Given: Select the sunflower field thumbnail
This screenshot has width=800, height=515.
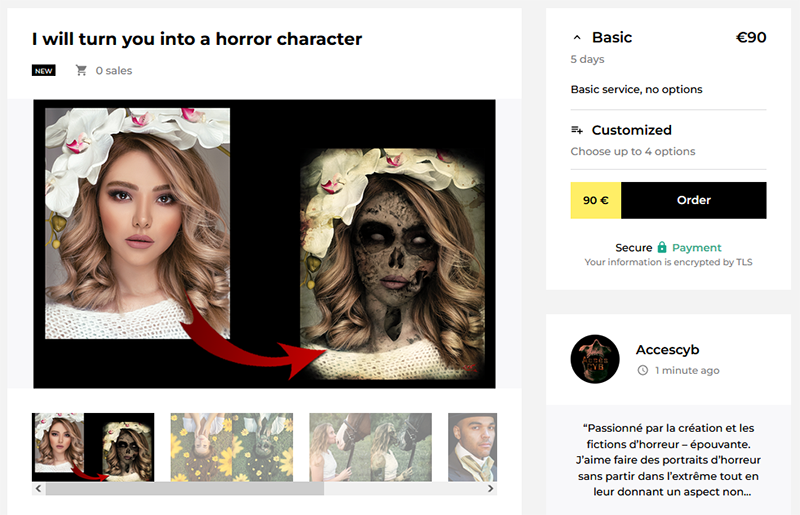Looking at the screenshot, I should [x=232, y=447].
